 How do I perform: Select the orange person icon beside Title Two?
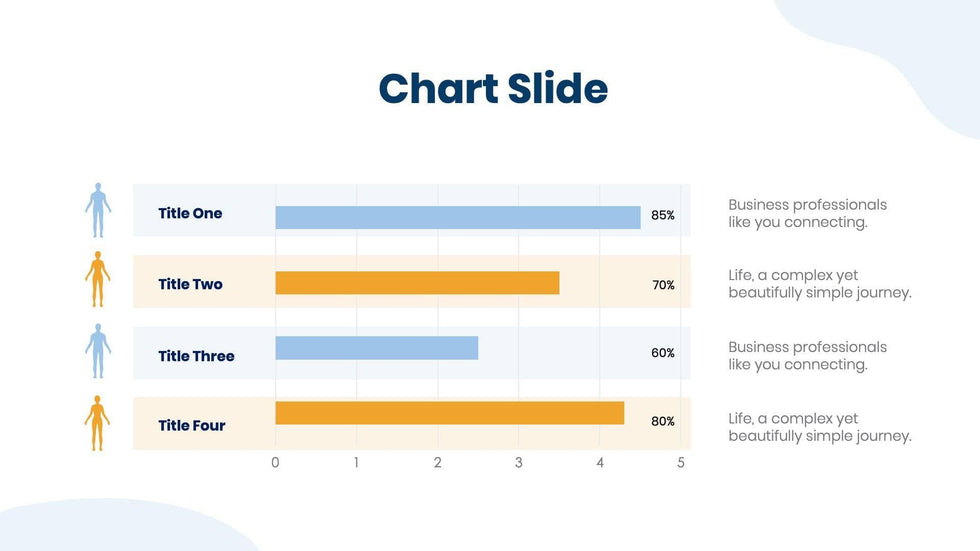(97, 280)
